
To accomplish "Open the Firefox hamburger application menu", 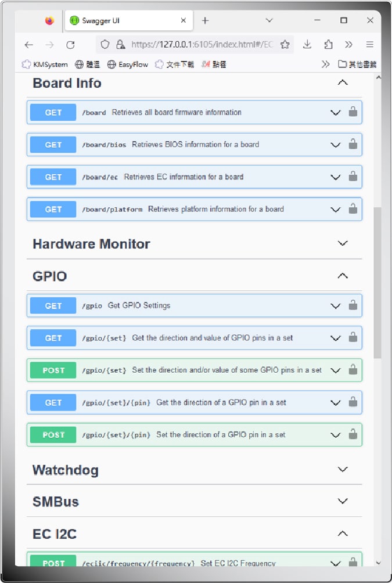I will [x=369, y=45].
